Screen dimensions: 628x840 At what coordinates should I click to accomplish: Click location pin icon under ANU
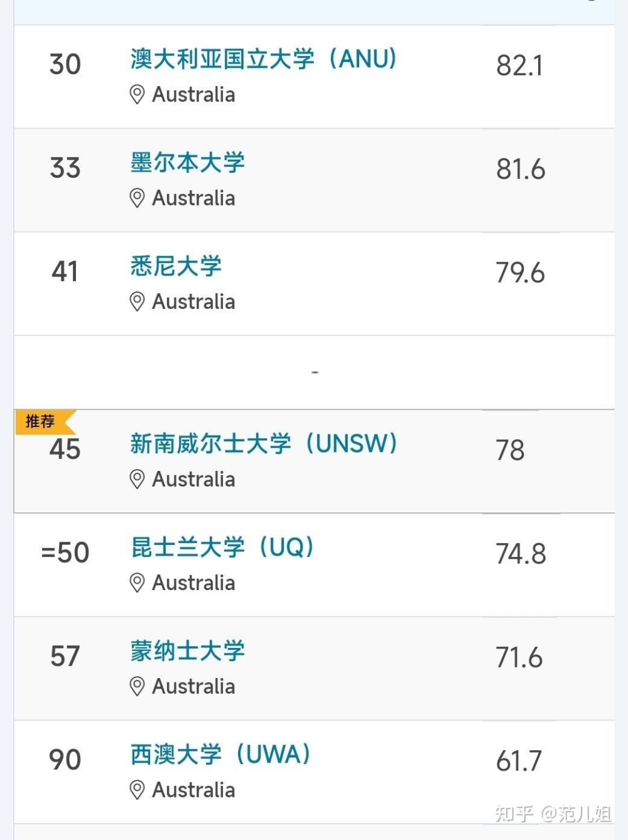pyautogui.click(x=137, y=95)
